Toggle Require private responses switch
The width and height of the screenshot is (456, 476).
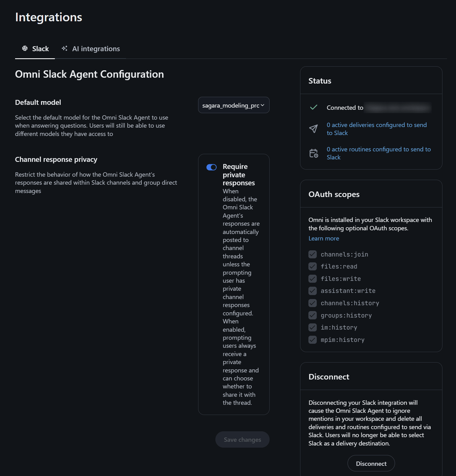click(212, 167)
